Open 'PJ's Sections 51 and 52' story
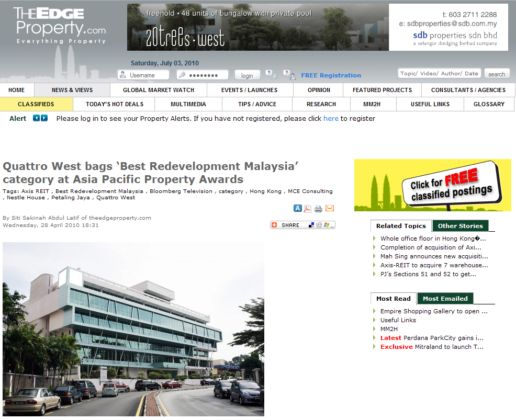This screenshot has width=516, height=420. click(x=428, y=274)
